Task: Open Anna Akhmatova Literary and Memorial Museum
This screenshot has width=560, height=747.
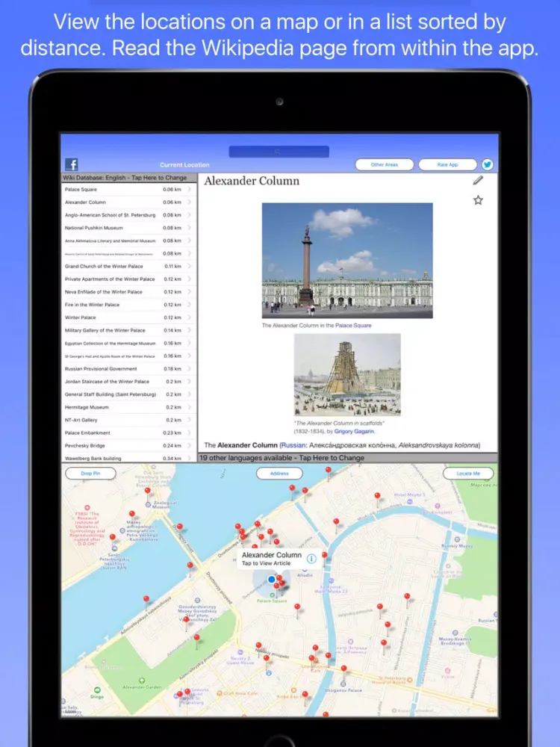Action: click(x=129, y=241)
